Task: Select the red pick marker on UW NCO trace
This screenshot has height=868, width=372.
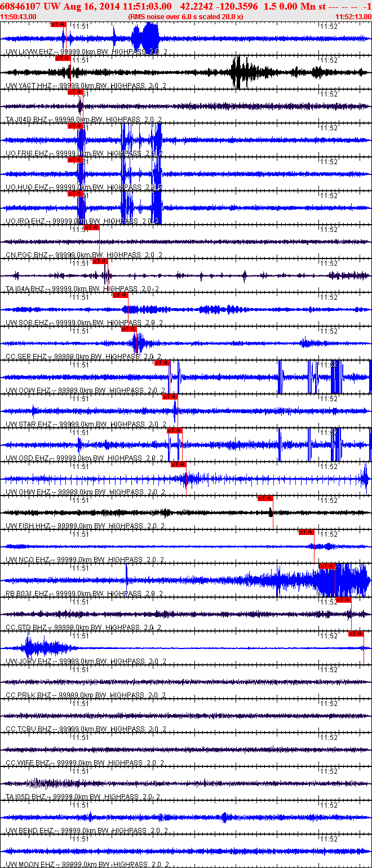Action: point(307,532)
